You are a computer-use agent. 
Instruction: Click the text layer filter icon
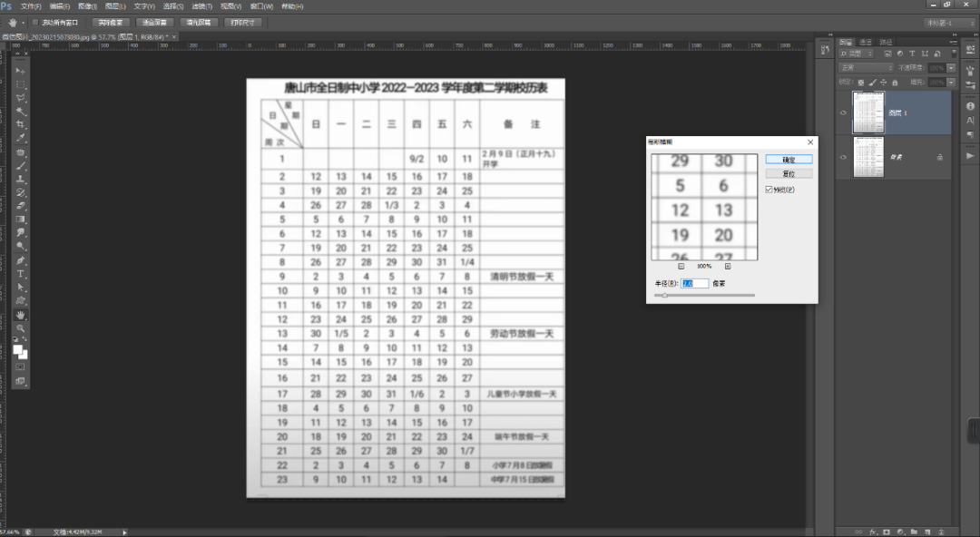click(912, 54)
